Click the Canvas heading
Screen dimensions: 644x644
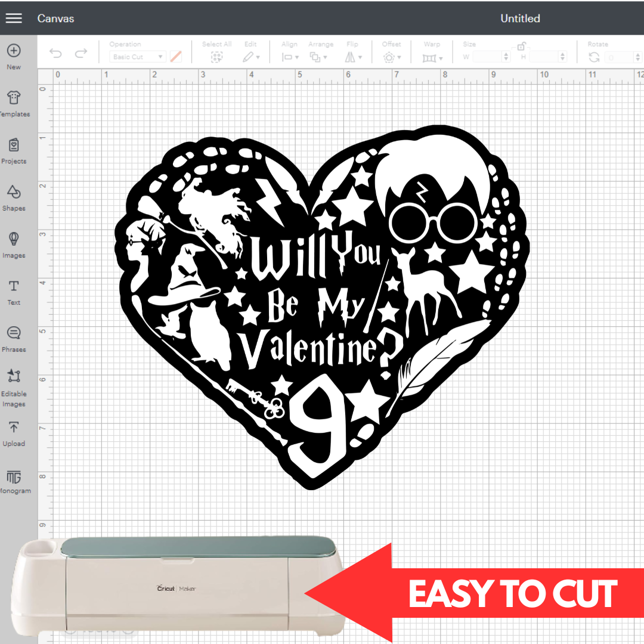pos(55,18)
